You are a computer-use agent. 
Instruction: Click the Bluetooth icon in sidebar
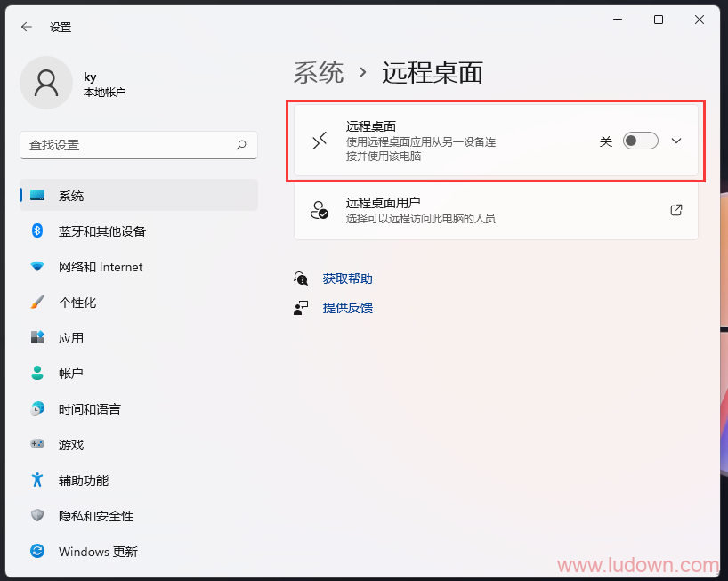[x=37, y=230]
